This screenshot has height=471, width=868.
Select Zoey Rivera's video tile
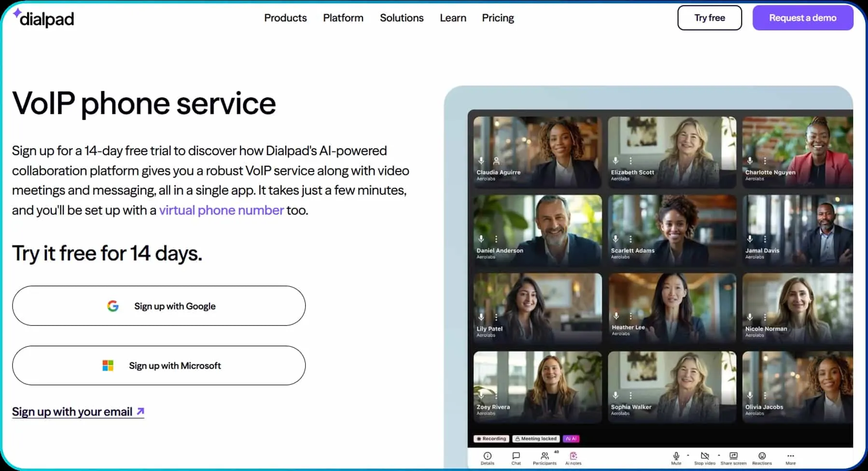(537, 386)
